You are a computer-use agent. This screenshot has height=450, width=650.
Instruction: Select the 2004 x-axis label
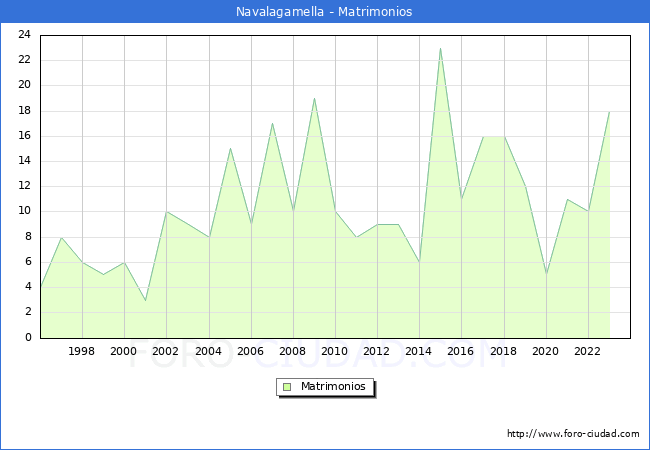209,352
